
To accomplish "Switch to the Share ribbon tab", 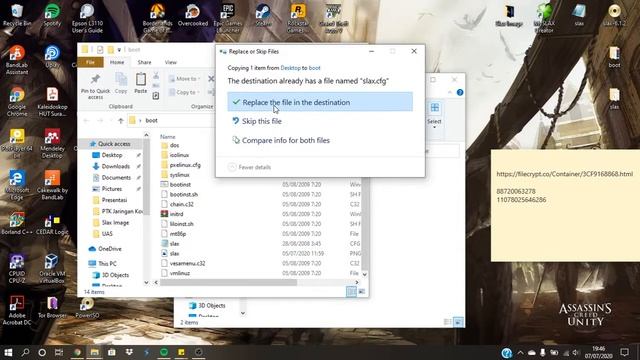I will 144,62.
